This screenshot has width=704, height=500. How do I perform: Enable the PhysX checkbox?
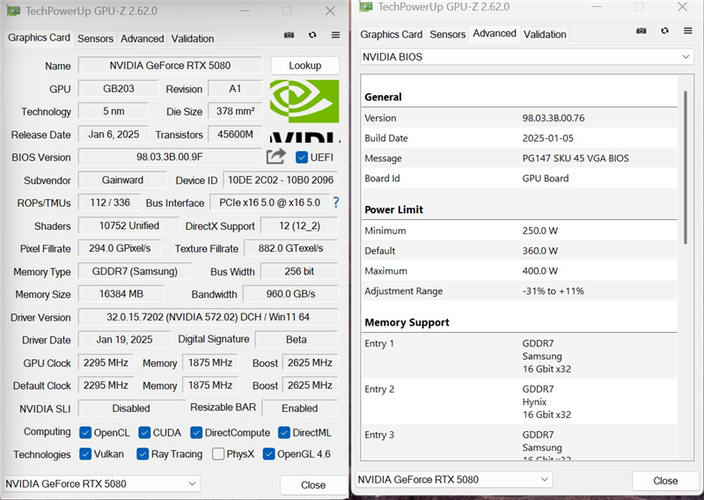[219, 454]
